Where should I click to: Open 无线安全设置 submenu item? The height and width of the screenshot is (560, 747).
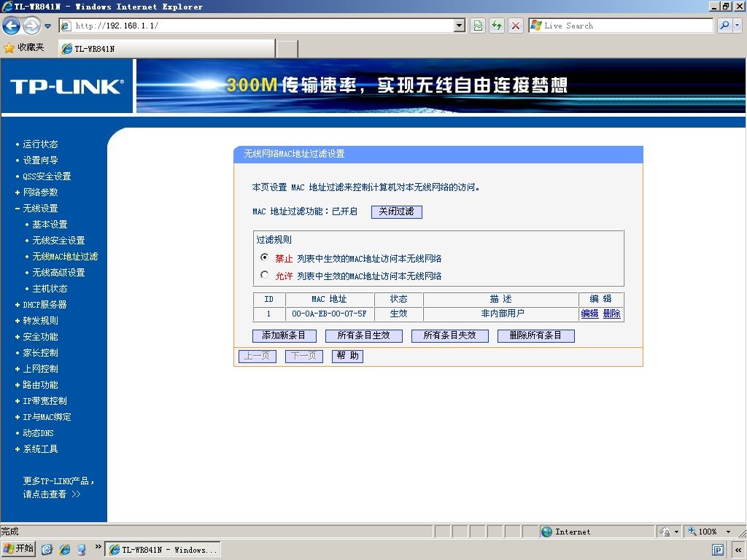[x=58, y=241]
